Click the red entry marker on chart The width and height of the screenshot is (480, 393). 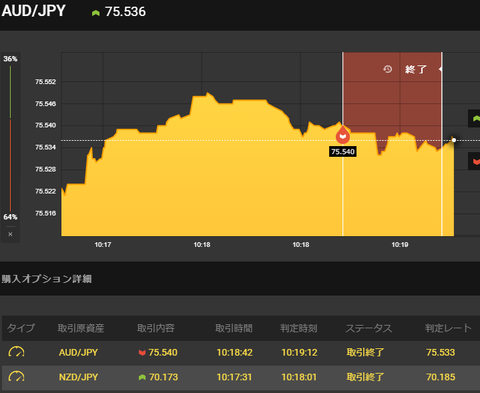coord(343,135)
